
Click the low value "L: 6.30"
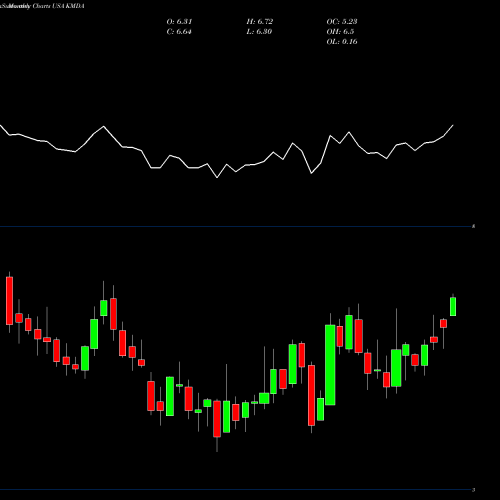tap(259, 32)
